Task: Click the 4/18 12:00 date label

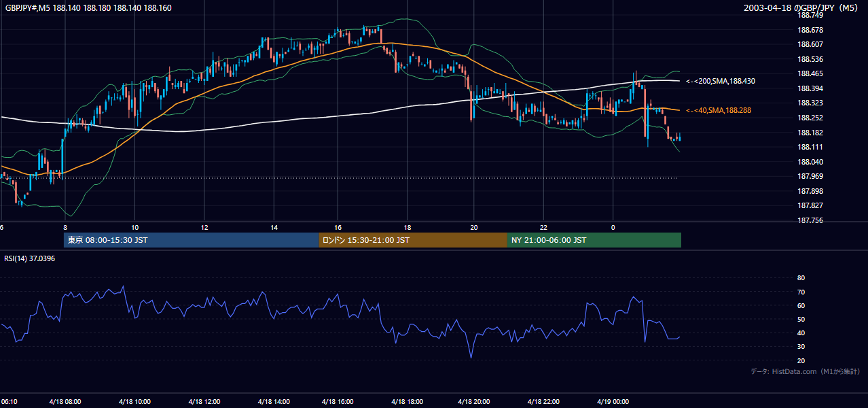Action: [x=204, y=401]
